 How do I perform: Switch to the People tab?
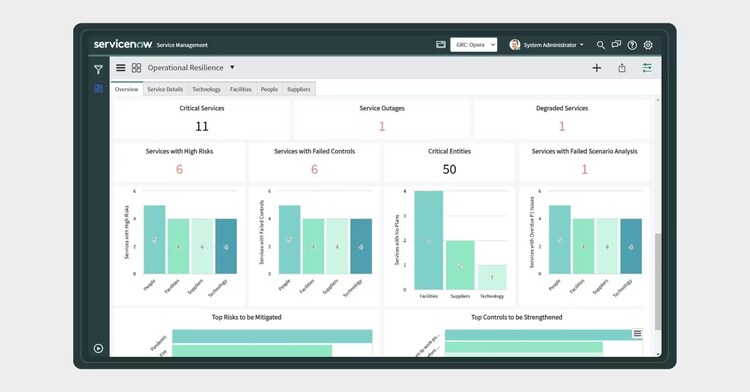click(x=269, y=89)
